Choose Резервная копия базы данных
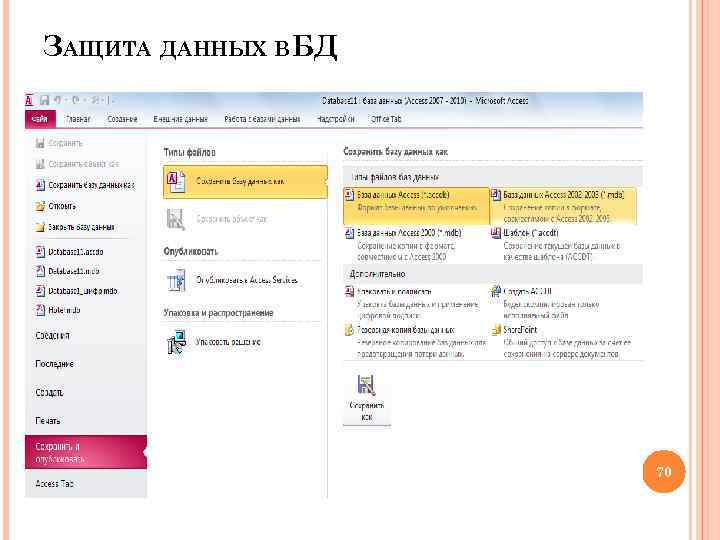720x540 pixels. pos(416,342)
